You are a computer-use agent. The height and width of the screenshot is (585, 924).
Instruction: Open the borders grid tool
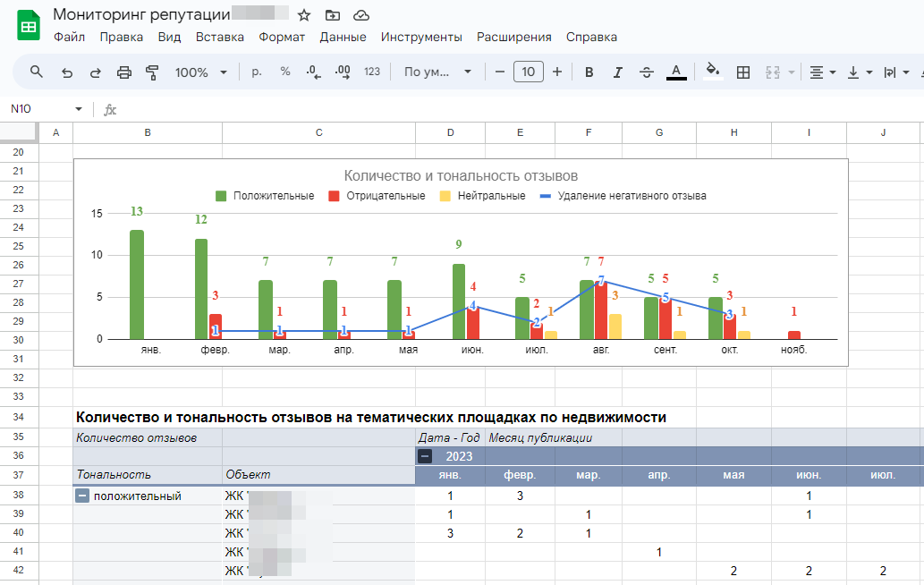[x=742, y=72]
